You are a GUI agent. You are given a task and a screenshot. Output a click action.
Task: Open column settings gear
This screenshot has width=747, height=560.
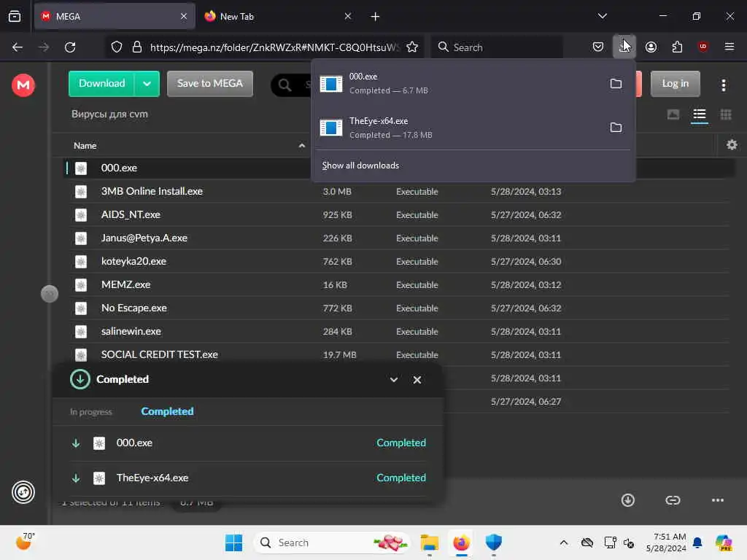(x=732, y=145)
